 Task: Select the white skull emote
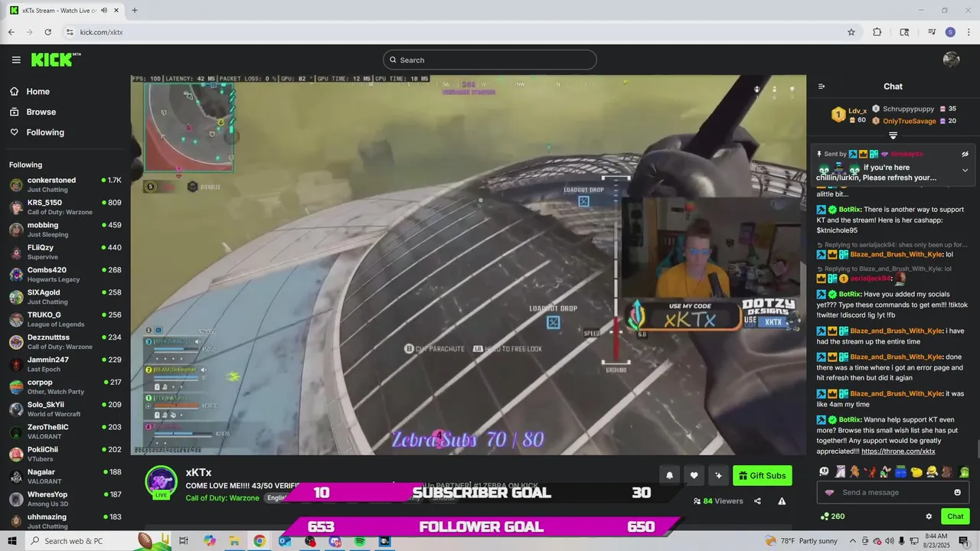point(825,471)
